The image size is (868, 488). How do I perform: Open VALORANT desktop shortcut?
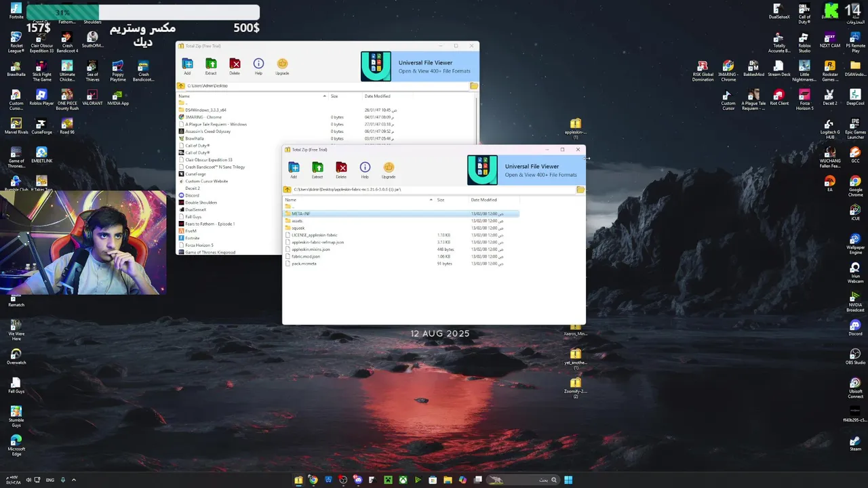click(x=92, y=98)
